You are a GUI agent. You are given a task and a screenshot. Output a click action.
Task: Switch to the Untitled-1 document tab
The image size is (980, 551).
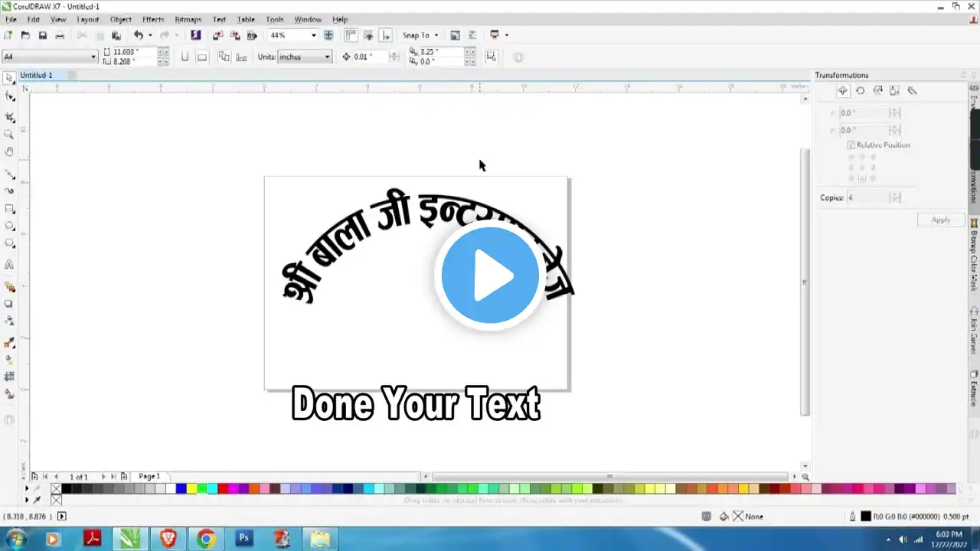coord(36,75)
